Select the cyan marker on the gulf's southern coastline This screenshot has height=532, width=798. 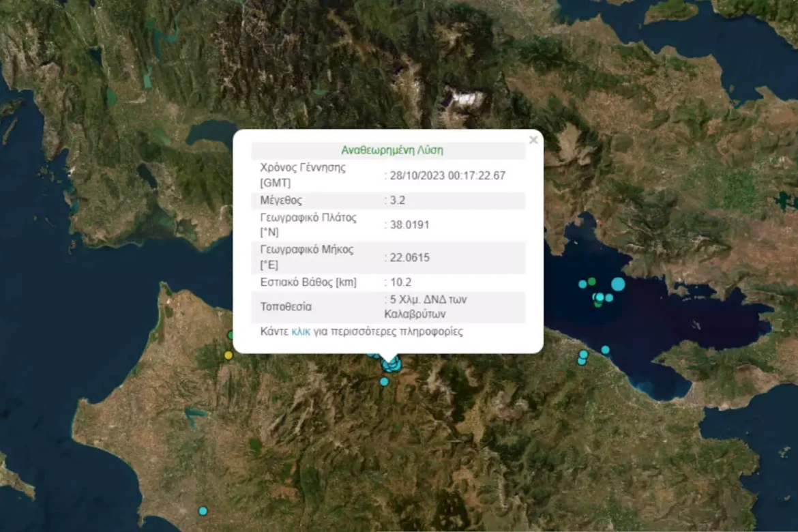pos(605,350)
